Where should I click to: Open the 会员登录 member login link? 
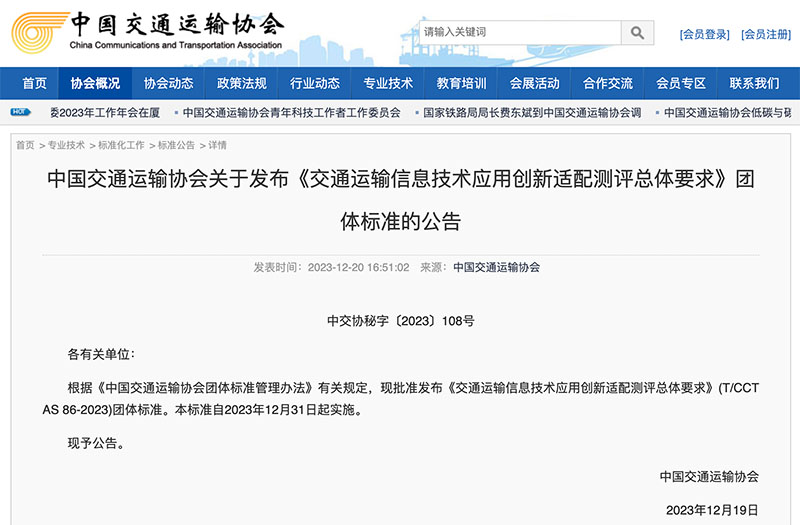point(704,34)
